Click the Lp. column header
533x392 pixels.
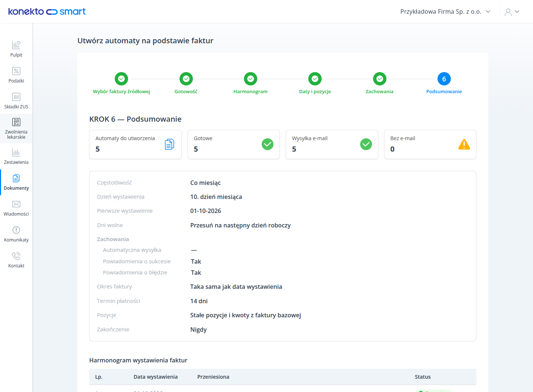click(99, 377)
